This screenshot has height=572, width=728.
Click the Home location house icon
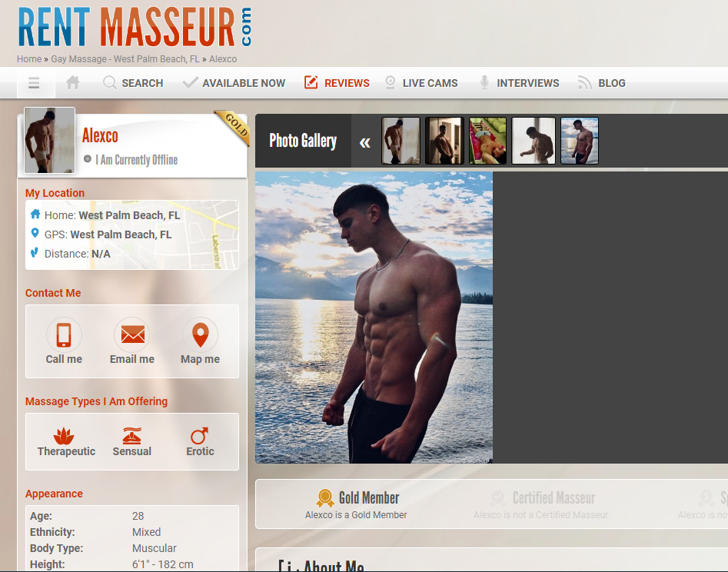coord(35,214)
